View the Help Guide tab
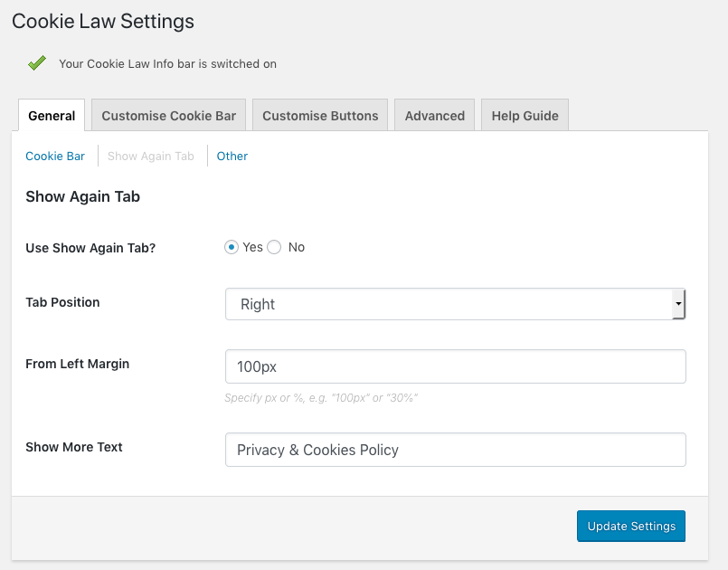Viewport: 728px width, 570px height. (525, 116)
